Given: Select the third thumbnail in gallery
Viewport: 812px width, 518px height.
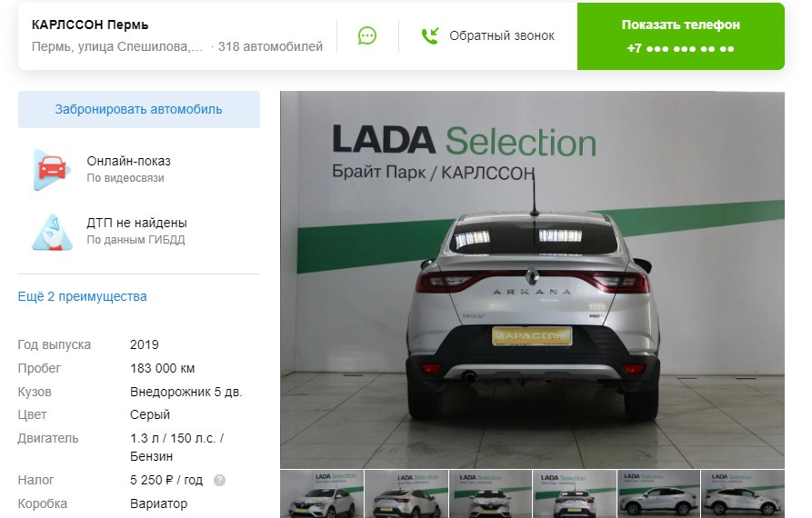Looking at the screenshot, I should click(x=490, y=493).
